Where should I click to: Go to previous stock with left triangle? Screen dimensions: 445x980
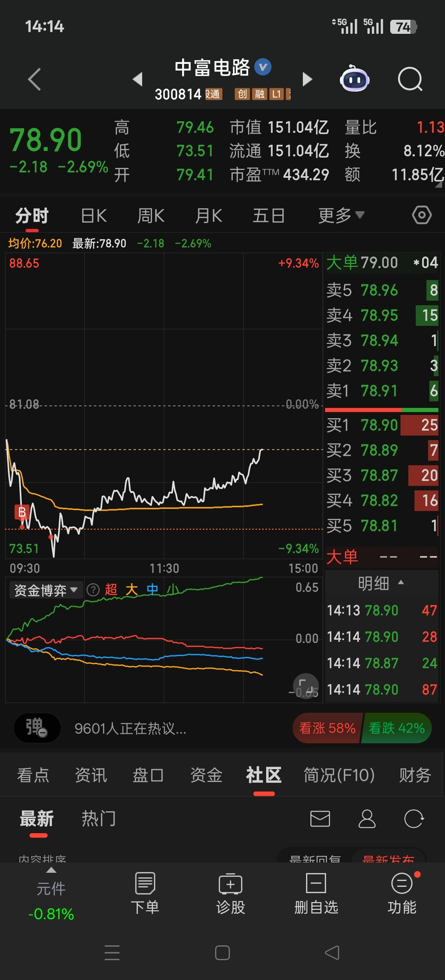pyautogui.click(x=138, y=79)
